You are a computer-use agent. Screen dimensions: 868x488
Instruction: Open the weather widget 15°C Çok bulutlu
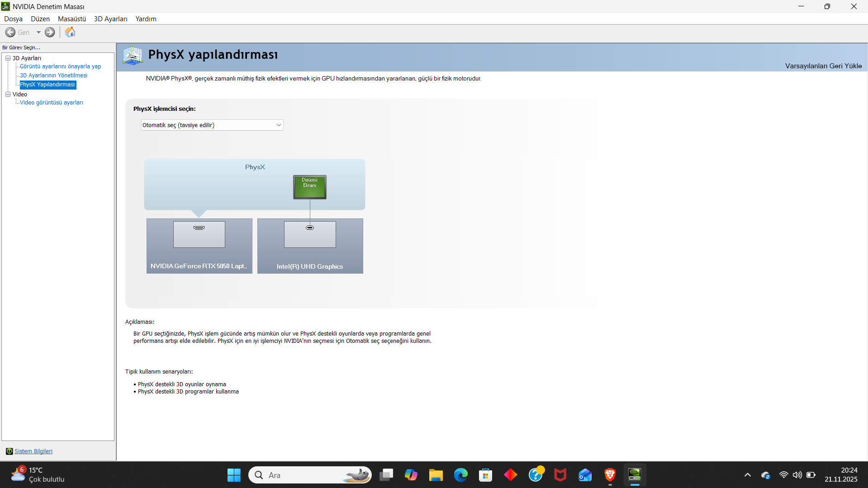click(x=38, y=475)
